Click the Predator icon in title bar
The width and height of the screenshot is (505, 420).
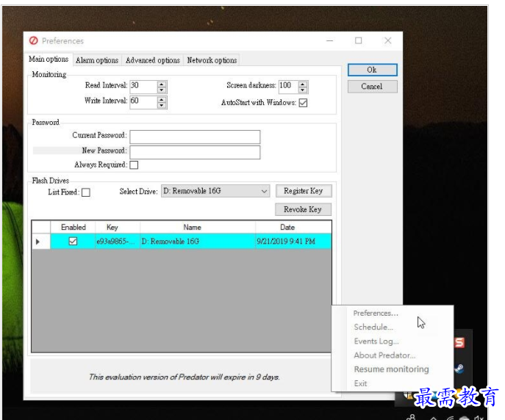pos(34,40)
